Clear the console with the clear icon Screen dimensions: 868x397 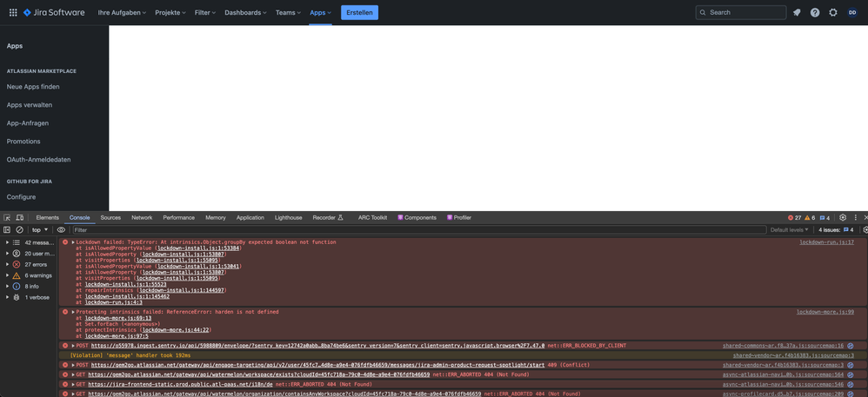(19, 229)
